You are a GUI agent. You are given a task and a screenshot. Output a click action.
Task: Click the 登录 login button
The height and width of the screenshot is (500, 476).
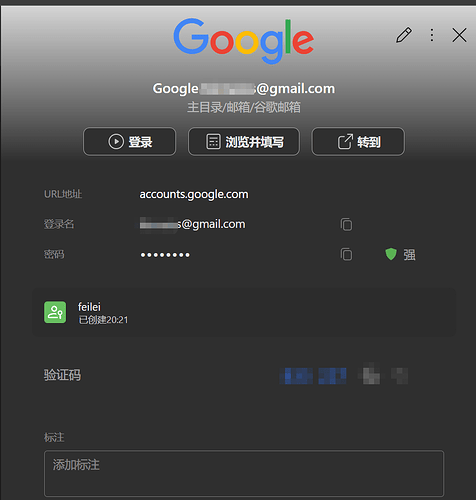[129, 142]
